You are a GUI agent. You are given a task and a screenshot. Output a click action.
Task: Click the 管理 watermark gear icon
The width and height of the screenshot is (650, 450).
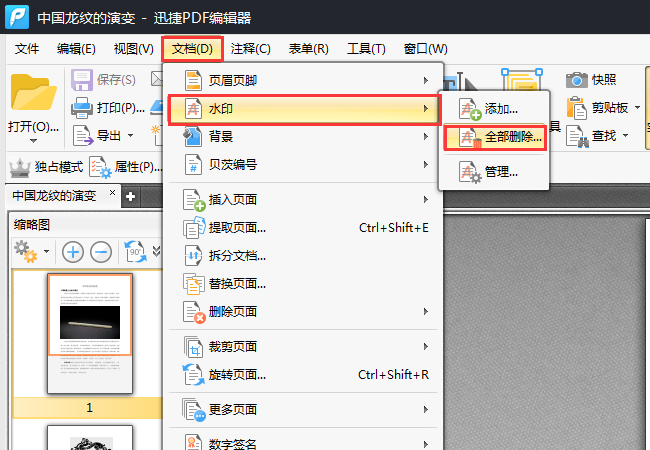[x=470, y=172]
